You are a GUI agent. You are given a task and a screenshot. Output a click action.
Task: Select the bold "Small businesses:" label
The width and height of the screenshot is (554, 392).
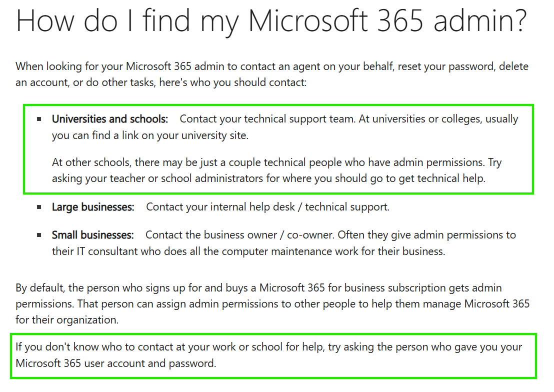[x=92, y=235]
